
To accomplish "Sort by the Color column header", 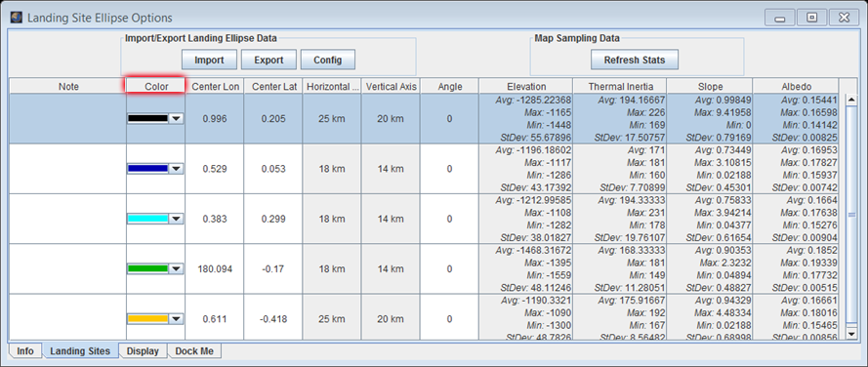I will coord(156,86).
